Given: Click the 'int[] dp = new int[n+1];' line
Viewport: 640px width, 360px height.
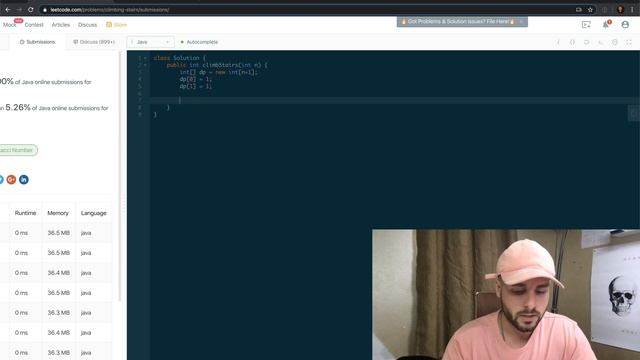Looking at the screenshot, I should point(218,72).
